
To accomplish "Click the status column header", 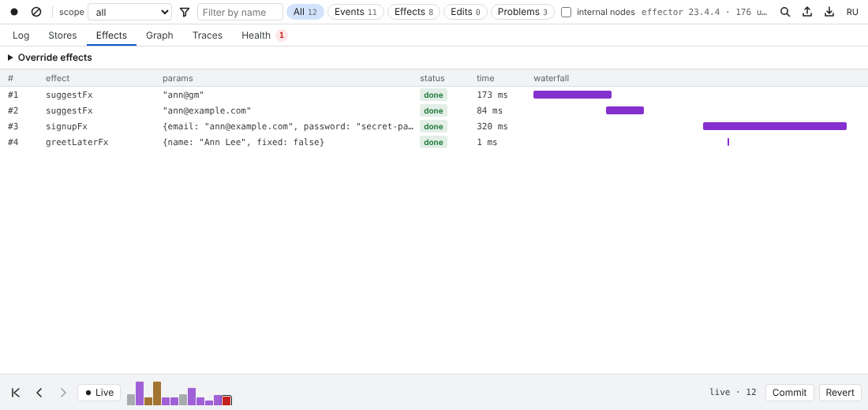I will pyautogui.click(x=432, y=78).
